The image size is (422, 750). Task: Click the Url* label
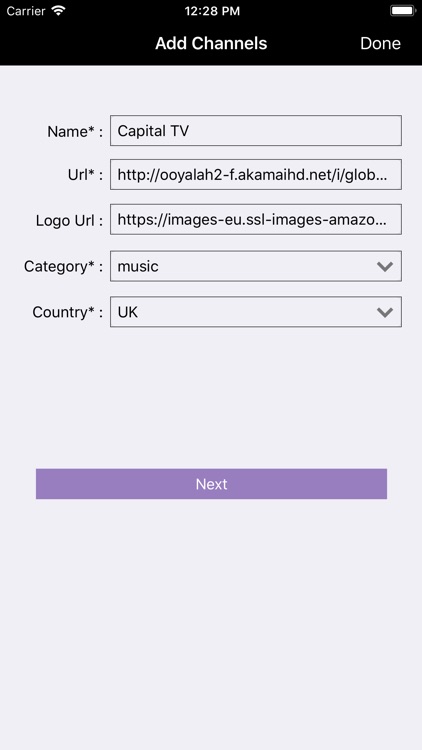pos(85,175)
